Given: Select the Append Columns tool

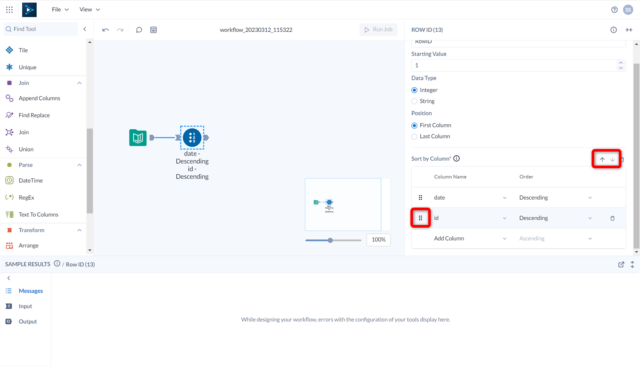Looking at the screenshot, I should pyautogui.click(x=39, y=98).
